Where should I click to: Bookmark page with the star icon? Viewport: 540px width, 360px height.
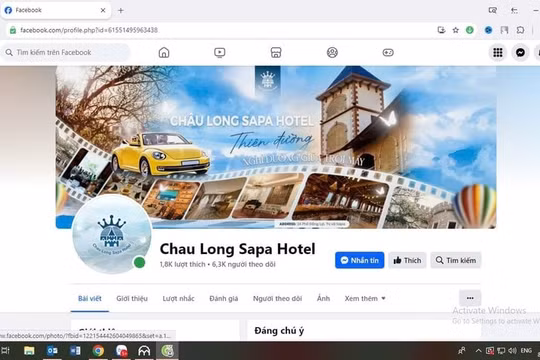tap(456, 30)
